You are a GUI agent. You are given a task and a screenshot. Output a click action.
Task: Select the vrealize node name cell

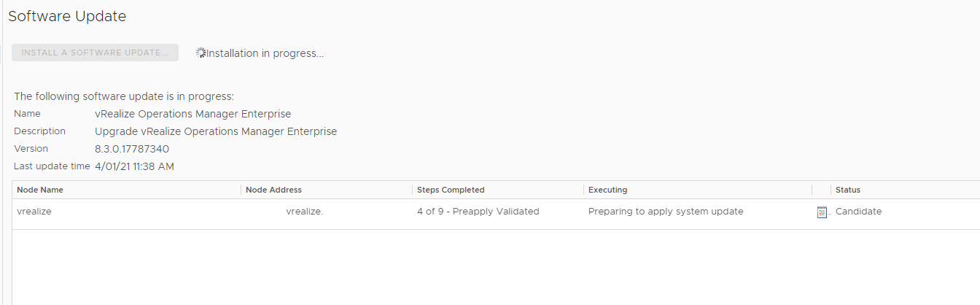[x=34, y=212]
